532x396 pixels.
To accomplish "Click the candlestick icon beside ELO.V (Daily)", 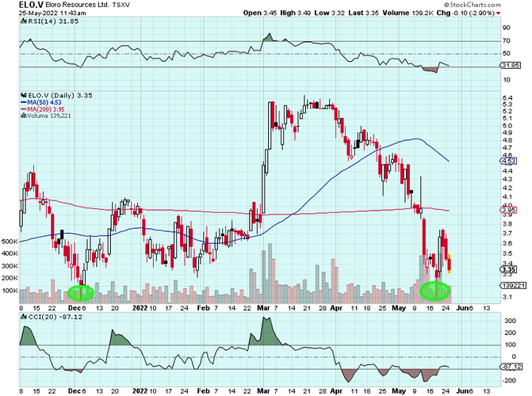I will click(24, 96).
